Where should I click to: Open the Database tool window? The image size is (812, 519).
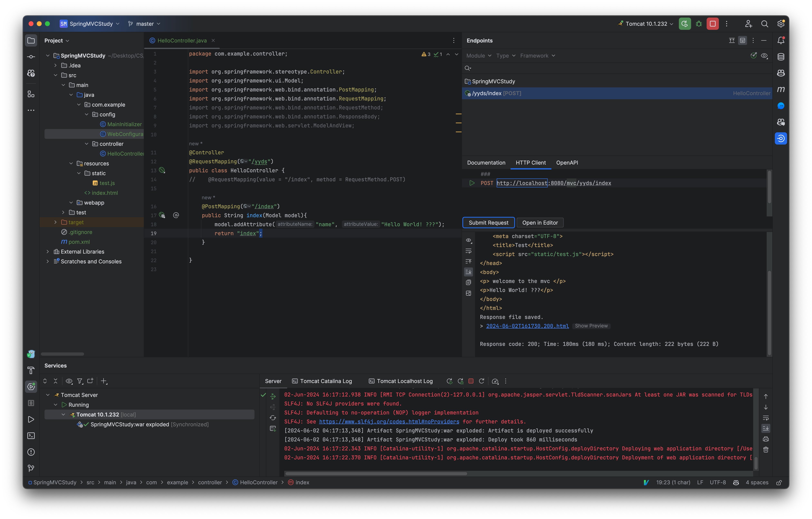781,56
